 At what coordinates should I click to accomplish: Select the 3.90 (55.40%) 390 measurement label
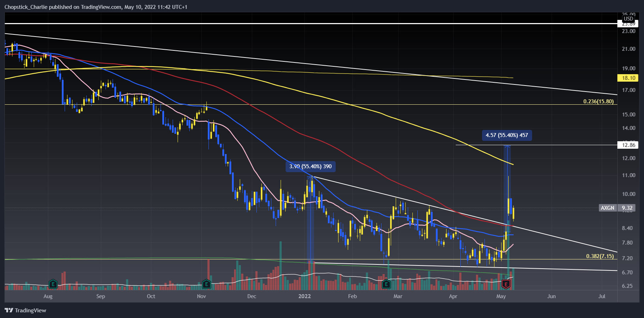(x=310, y=166)
